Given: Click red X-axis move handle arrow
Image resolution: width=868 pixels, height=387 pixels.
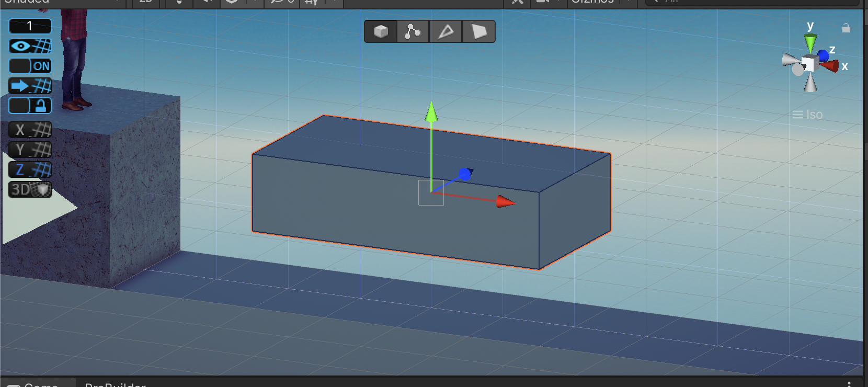Looking at the screenshot, I should click(x=505, y=201).
